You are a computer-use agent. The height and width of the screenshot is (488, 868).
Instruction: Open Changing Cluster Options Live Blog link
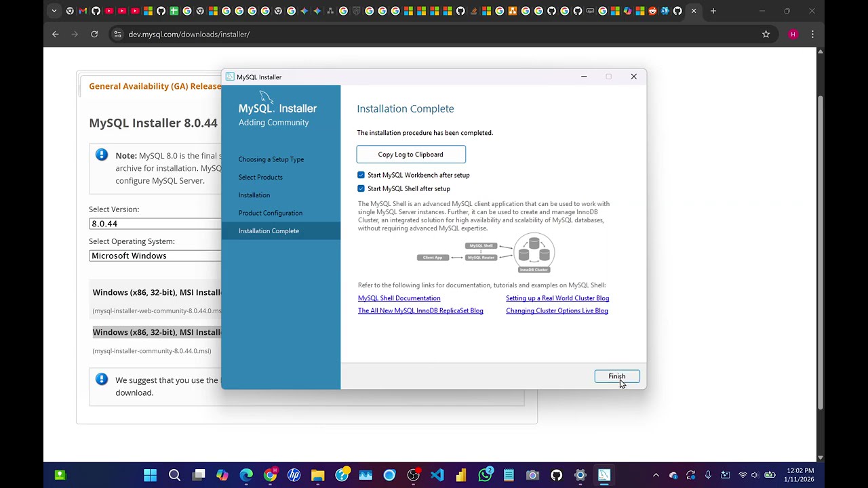(557, 310)
